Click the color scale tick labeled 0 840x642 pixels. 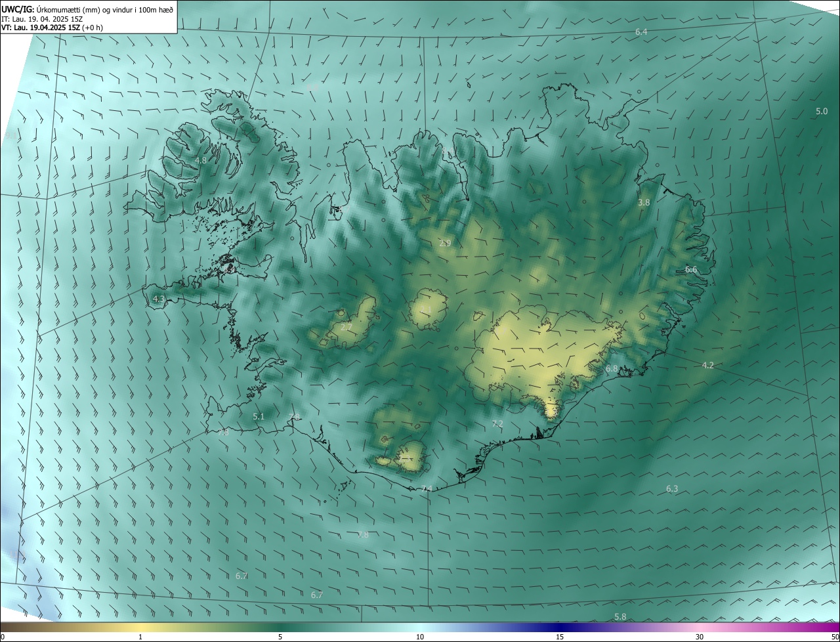tap(3, 637)
